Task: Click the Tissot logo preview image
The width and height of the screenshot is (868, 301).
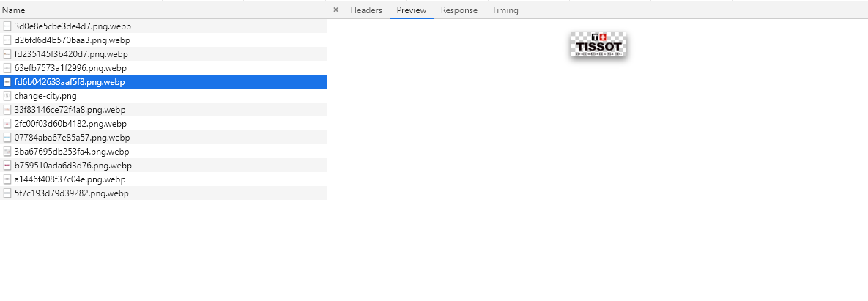Action: [x=599, y=45]
